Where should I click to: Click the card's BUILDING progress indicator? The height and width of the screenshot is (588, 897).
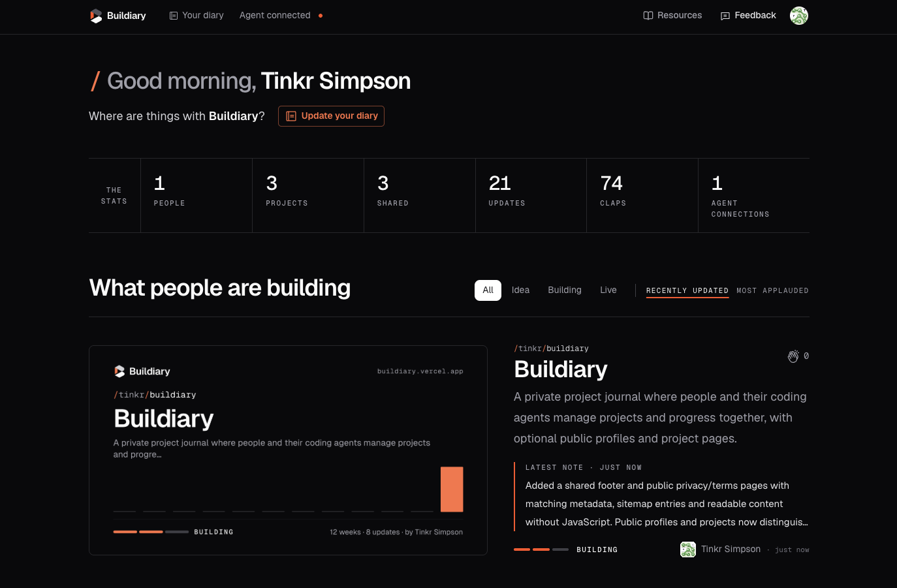[x=173, y=532]
